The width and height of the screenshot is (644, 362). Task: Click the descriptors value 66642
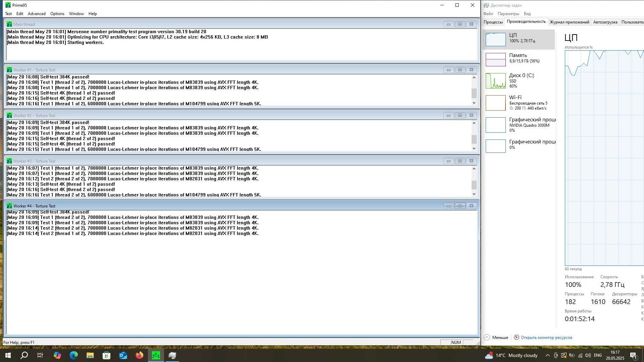621,302
